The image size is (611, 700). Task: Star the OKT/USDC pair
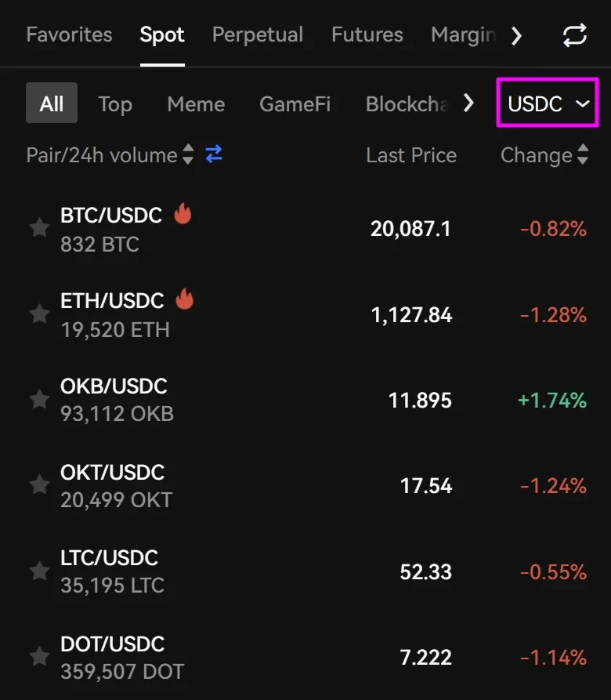click(x=39, y=484)
